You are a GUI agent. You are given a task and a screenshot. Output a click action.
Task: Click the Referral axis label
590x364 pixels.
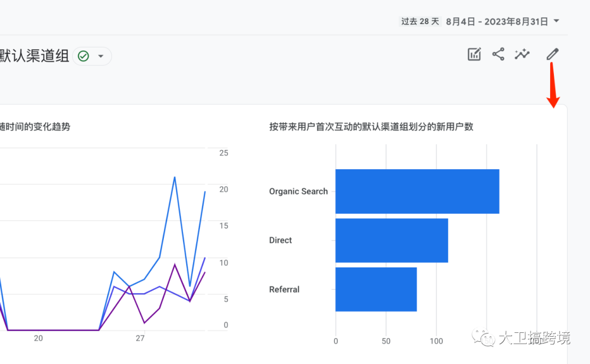(284, 289)
